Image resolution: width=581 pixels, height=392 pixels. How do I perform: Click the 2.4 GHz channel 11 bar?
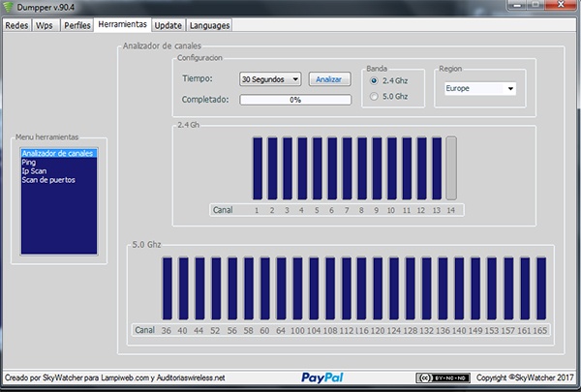(x=407, y=168)
